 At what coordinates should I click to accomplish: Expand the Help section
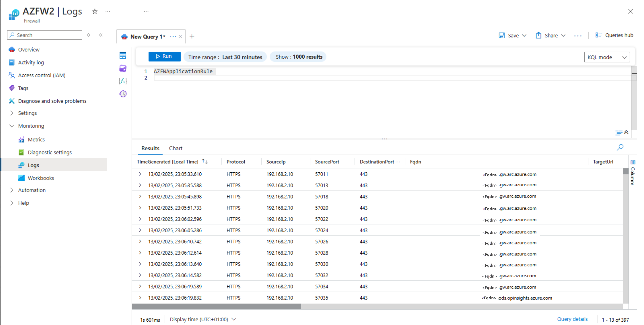point(12,203)
